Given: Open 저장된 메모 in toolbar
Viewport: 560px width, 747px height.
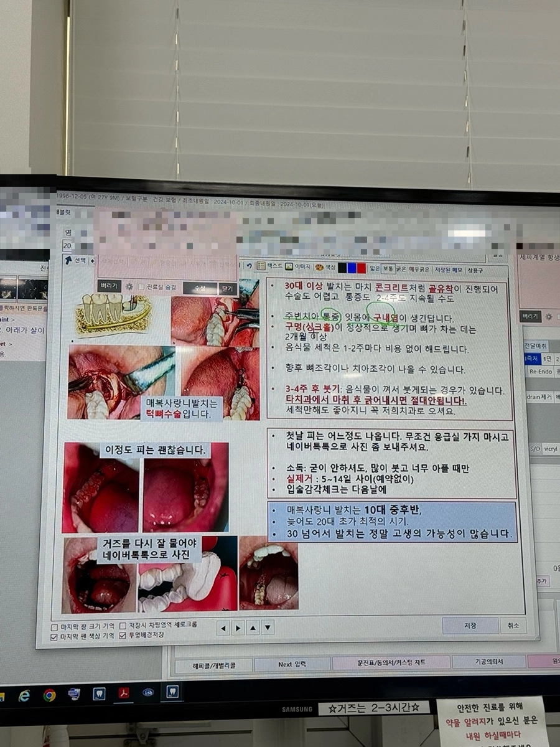Looking at the screenshot, I should pyautogui.click(x=449, y=270).
